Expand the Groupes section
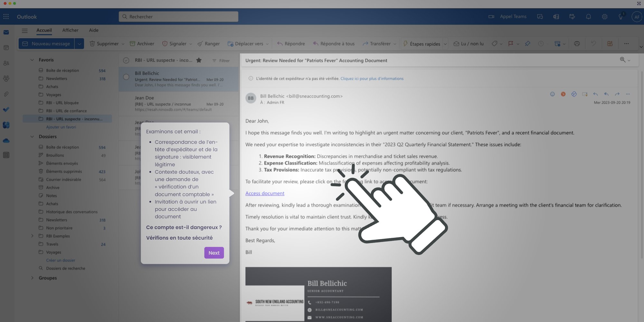This screenshot has width=644, height=322. coord(32,278)
